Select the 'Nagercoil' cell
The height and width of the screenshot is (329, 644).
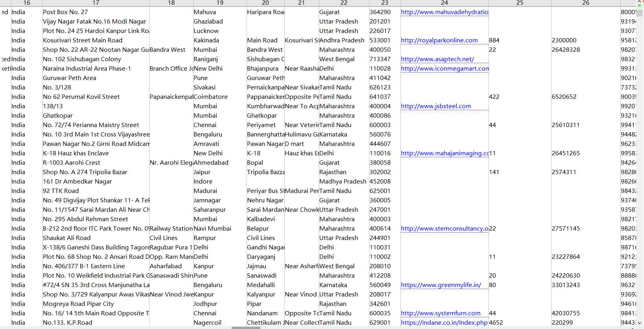(x=220, y=323)
